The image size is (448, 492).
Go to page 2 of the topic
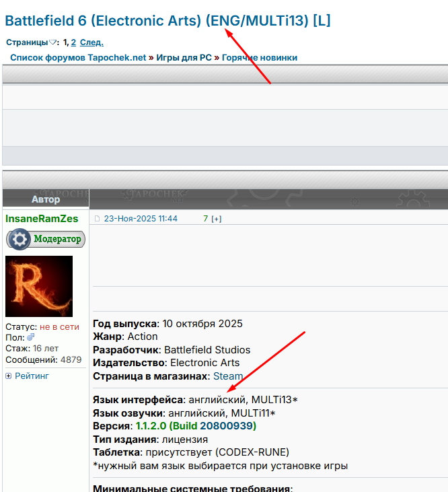[x=74, y=42]
